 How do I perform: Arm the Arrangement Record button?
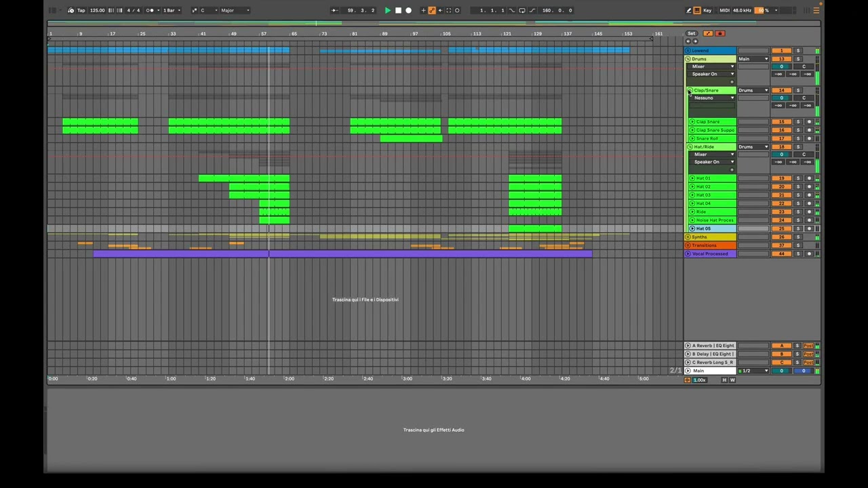pyautogui.click(x=408, y=10)
